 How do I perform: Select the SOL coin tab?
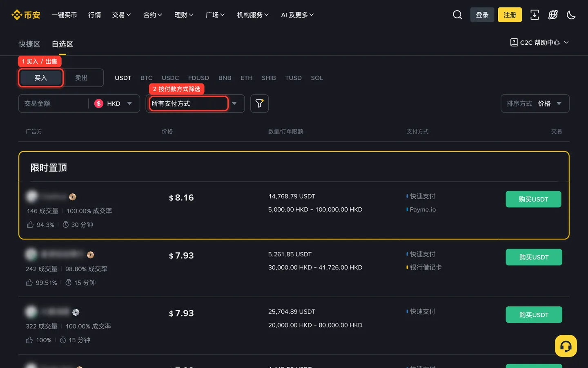[x=317, y=78]
